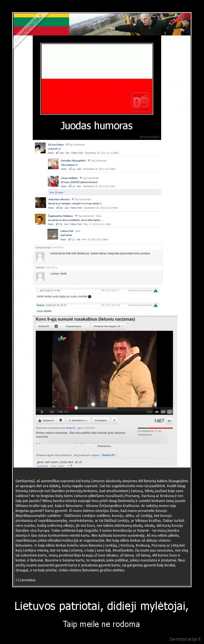The width and height of the screenshot is (204, 644).
Task: Click the video title Kovo 9-ąją sumušė rusakalbius
Action: [x=85, y=319]
